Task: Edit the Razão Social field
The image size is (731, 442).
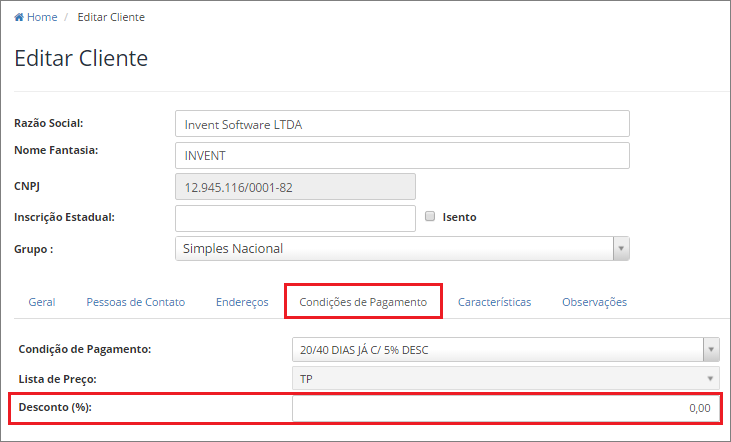Action: point(402,124)
